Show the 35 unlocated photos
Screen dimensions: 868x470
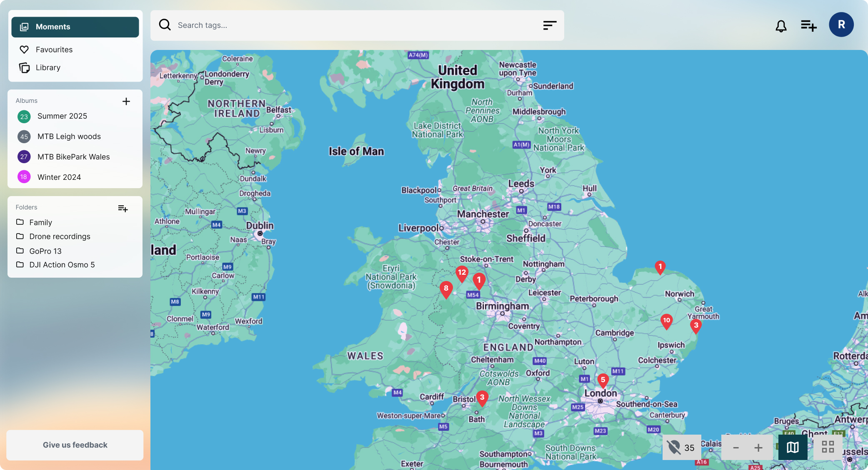pos(681,448)
